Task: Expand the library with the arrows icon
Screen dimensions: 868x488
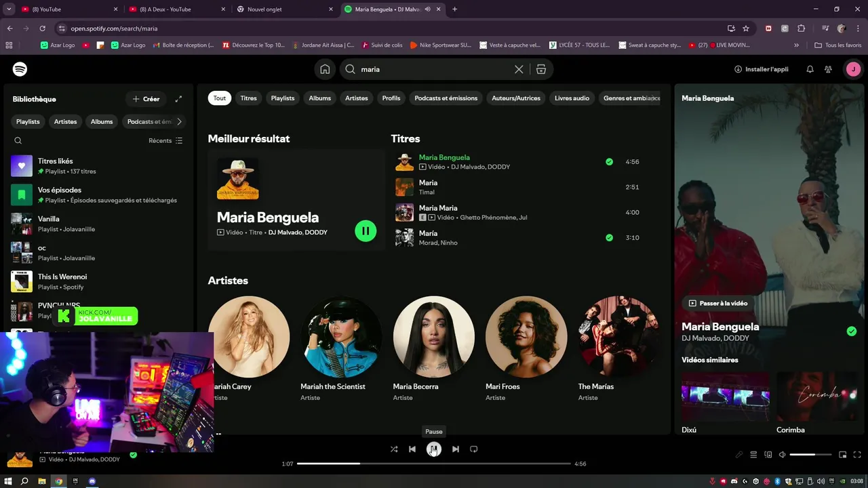Action: click(x=178, y=99)
